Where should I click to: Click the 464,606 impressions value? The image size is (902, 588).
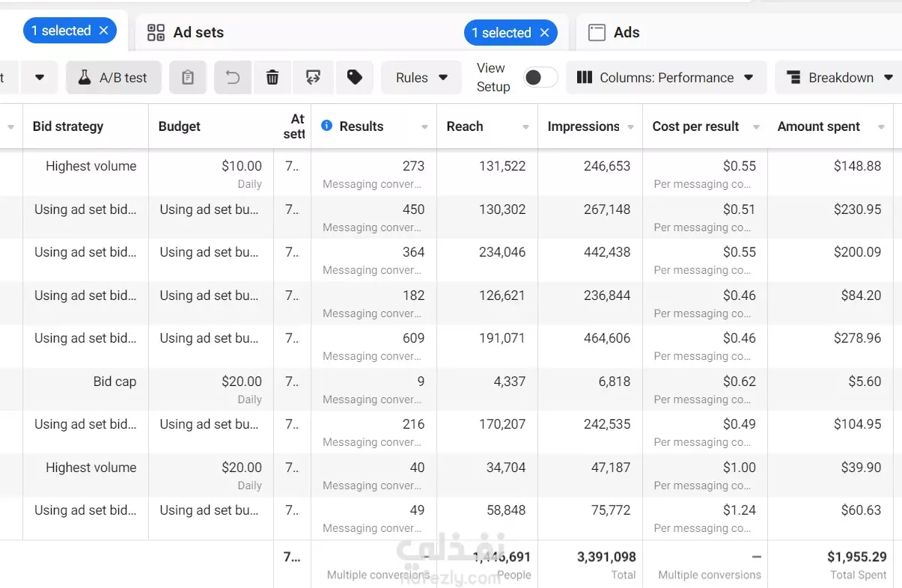point(607,338)
